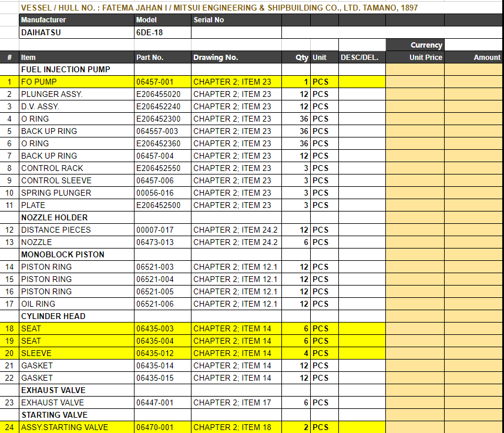
Task: Click the 6DE-18 model cell
Action: pyautogui.click(x=162, y=32)
